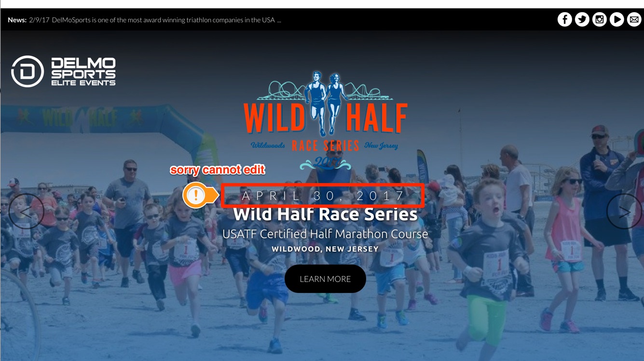The width and height of the screenshot is (644, 361).
Task: Click the Wild Half race series logo
Action: pyautogui.click(x=325, y=120)
